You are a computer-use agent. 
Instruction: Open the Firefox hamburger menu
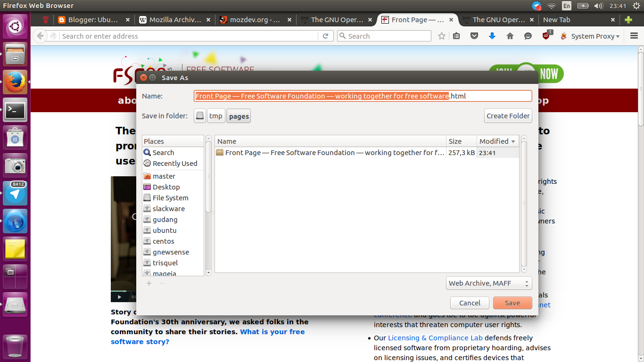[634, 36]
